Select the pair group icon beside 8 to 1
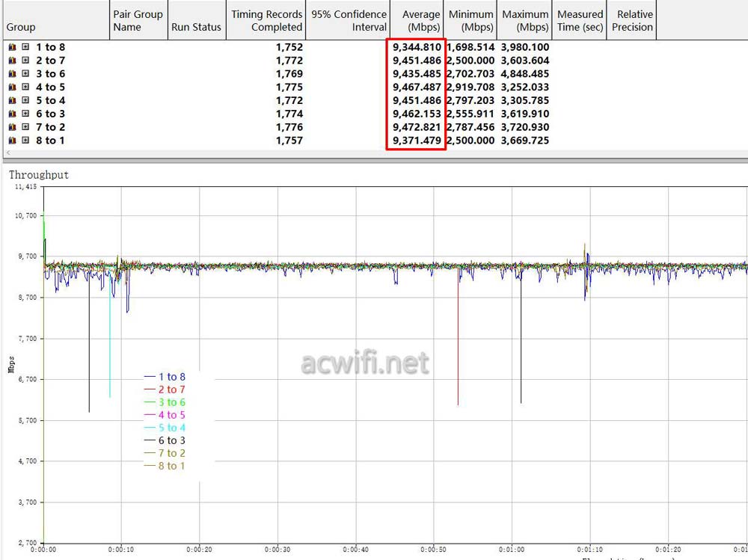Viewport: 748px width, 560px height. click(x=10, y=141)
